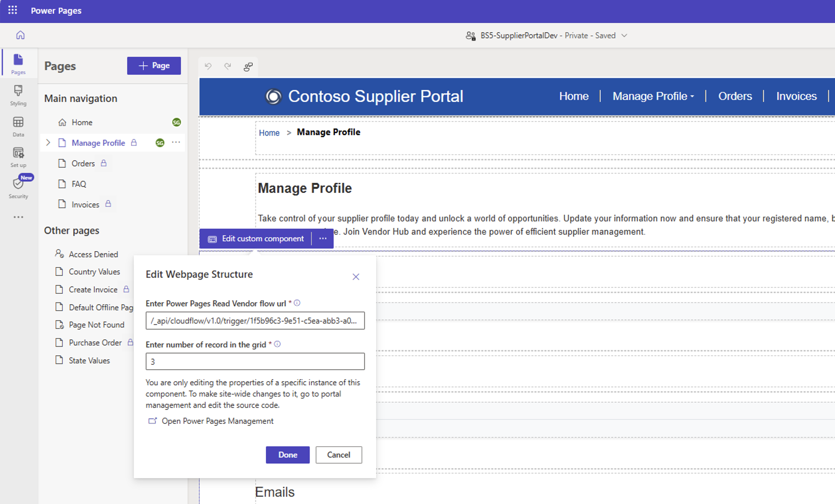Click the Done button

[288, 455]
